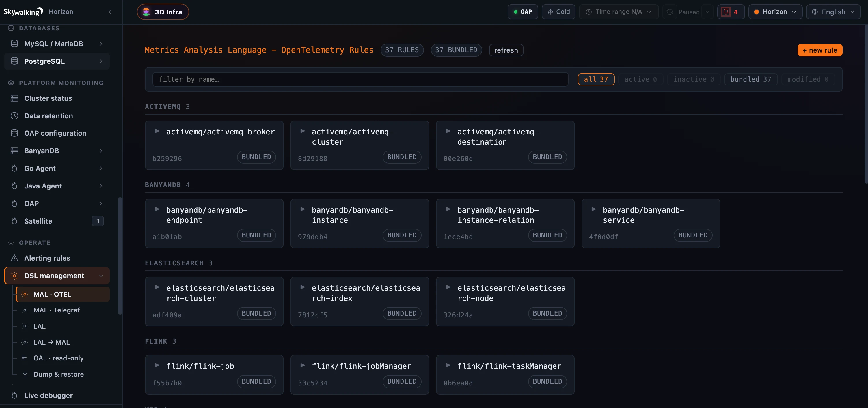
Task: Click the Go Agent flame icon
Action: click(x=14, y=168)
